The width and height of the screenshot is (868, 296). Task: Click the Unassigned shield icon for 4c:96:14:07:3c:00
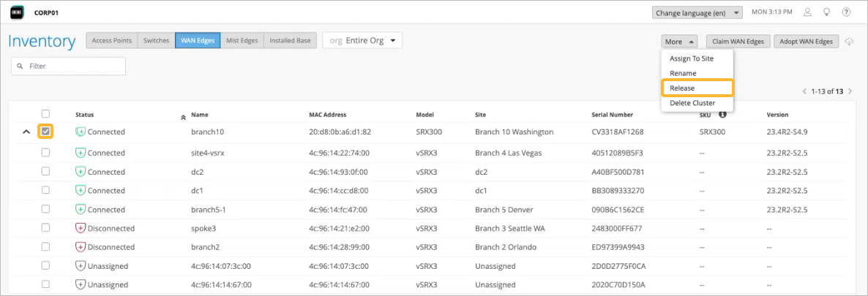81,266
